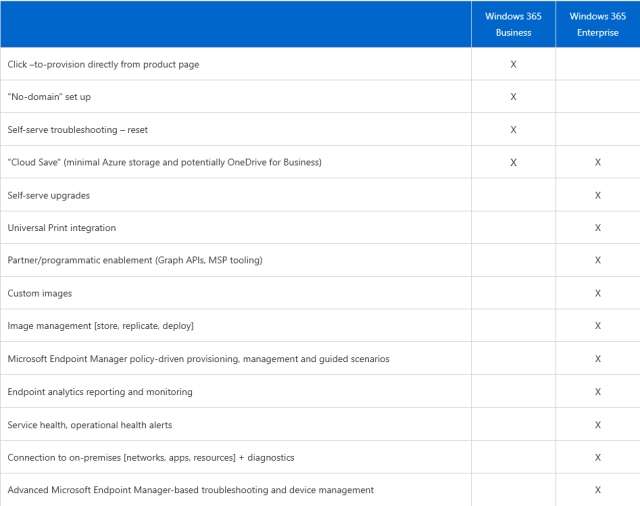This screenshot has width=640, height=506.
Task: Click Advanced Microsoft Endpoint Manager-based troubleshooting label
Action: (190, 490)
